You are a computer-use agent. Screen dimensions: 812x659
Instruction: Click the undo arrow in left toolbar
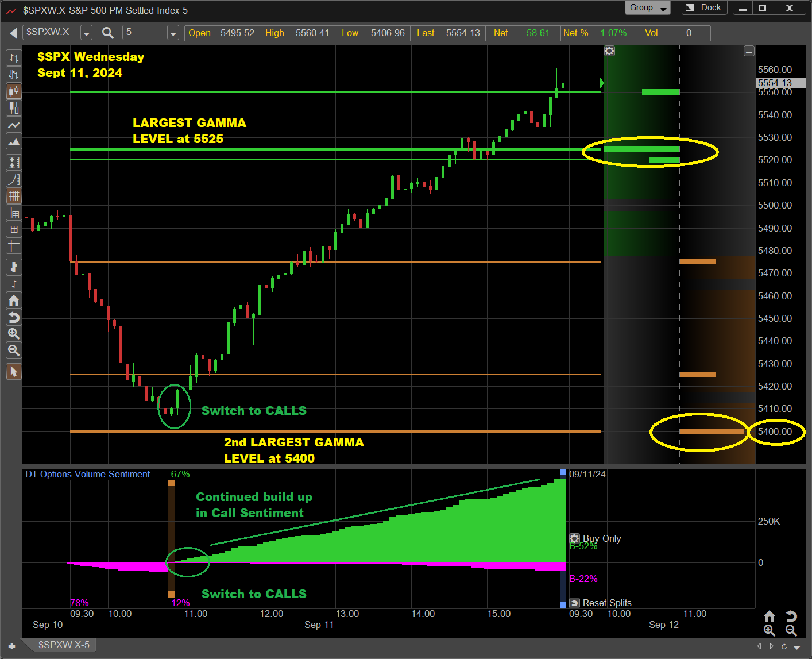click(14, 317)
